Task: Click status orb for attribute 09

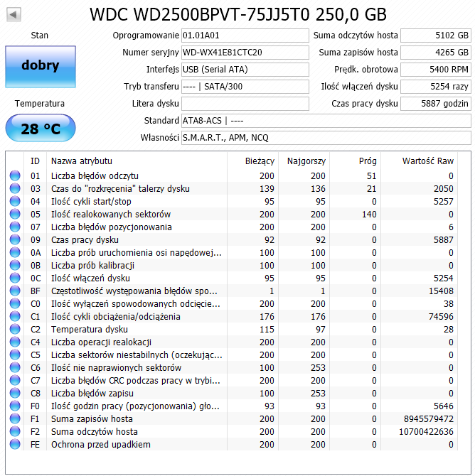Action: point(15,239)
